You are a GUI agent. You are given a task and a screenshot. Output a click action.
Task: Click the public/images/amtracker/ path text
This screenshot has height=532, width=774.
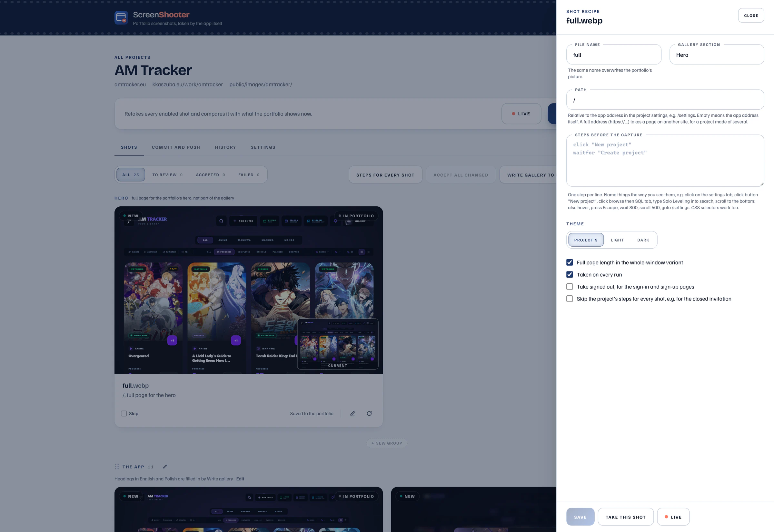(261, 85)
